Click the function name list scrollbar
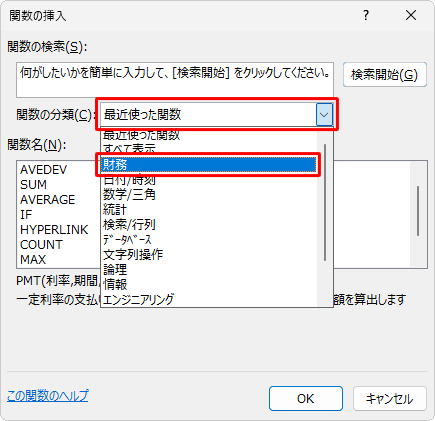Image resolution: width=435 pixels, height=421 pixels. 418,211
